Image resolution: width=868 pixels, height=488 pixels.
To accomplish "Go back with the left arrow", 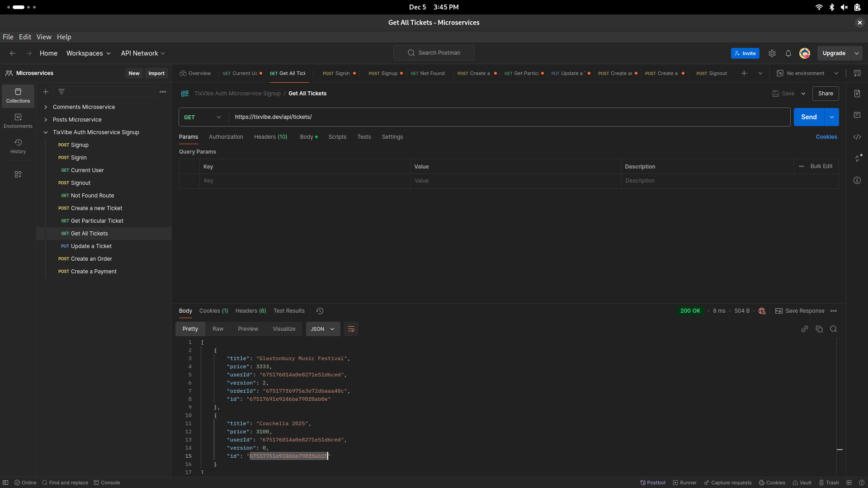I will [x=13, y=53].
